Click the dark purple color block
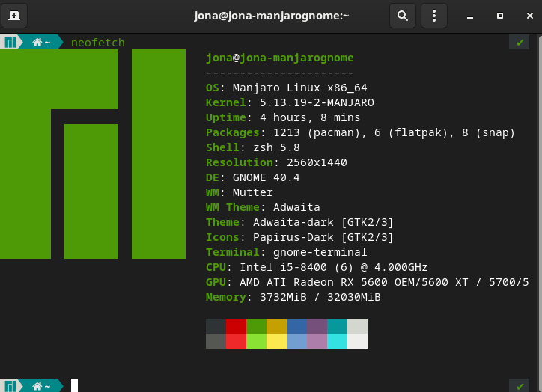Image resolution: width=542 pixels, height=392 pixels. [317, 326]
